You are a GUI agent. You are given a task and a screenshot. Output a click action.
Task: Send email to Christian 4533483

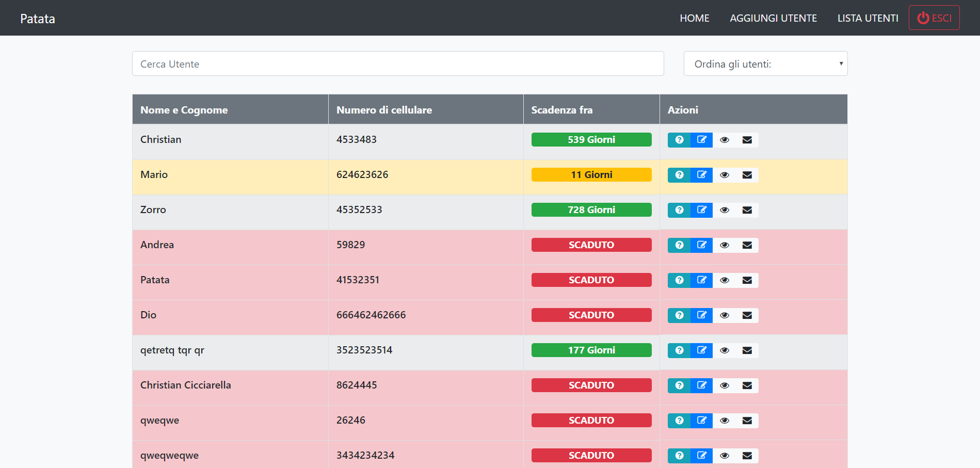747,140
